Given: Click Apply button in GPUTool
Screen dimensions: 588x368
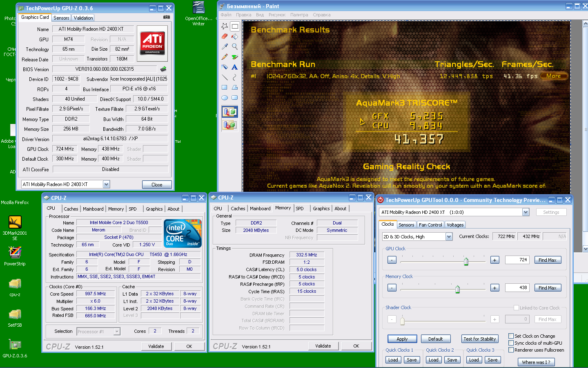Looking at the screenshot, I should tap(402, 339).
